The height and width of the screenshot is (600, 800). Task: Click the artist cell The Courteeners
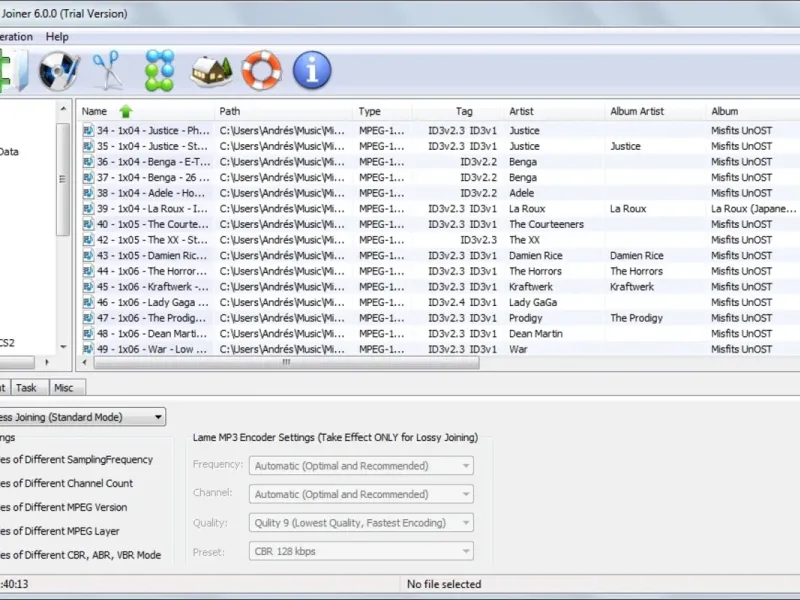coord(546,224)
